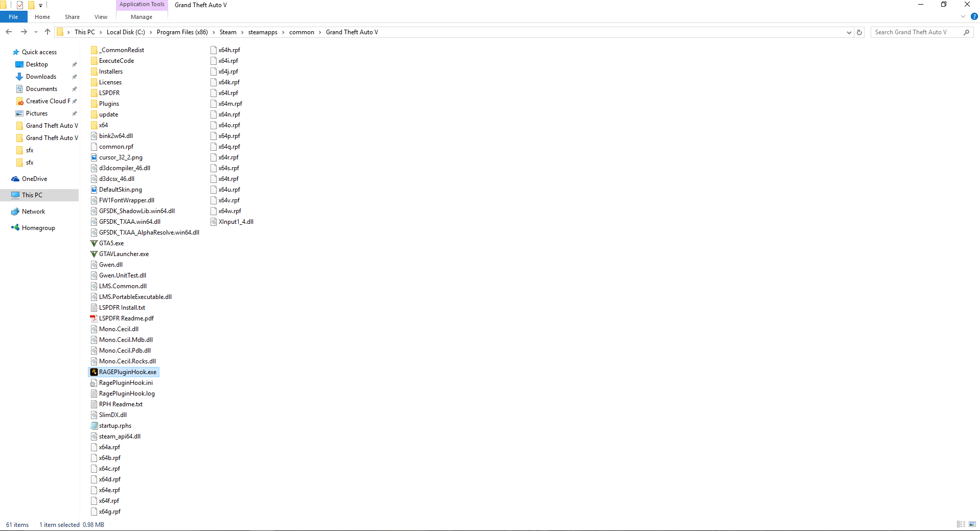This screenshot has width=980, height=531.
Task: Select the RagePluginHook.ini settings icon
Action: pyautogui.click(x=94, y=383)
